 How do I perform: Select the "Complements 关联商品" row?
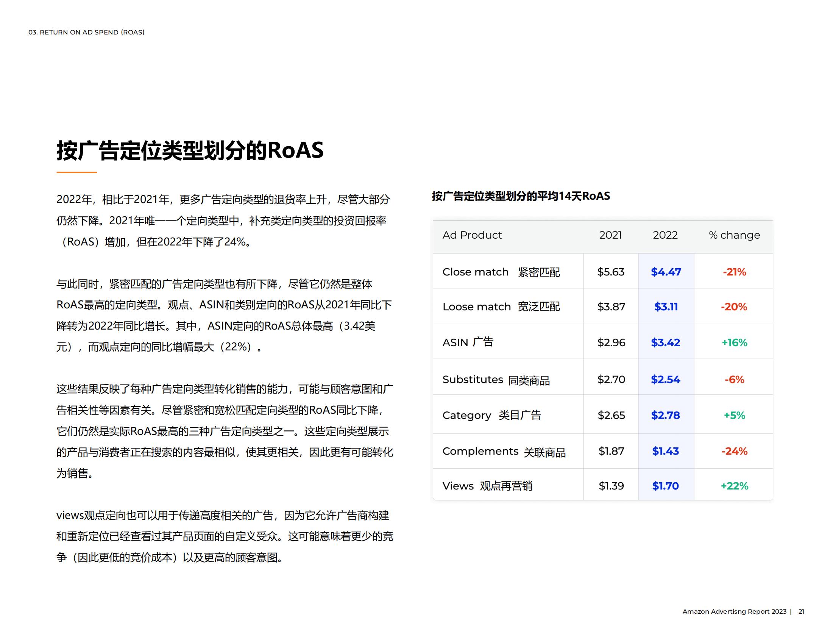coord(504,451)
